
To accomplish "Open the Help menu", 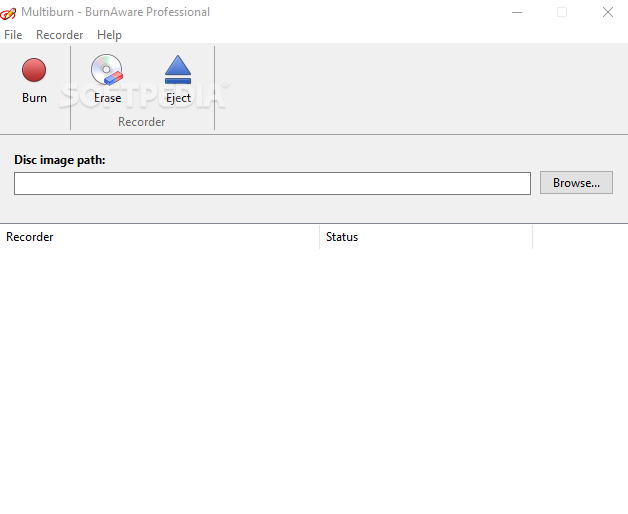I will click(109, 35).
